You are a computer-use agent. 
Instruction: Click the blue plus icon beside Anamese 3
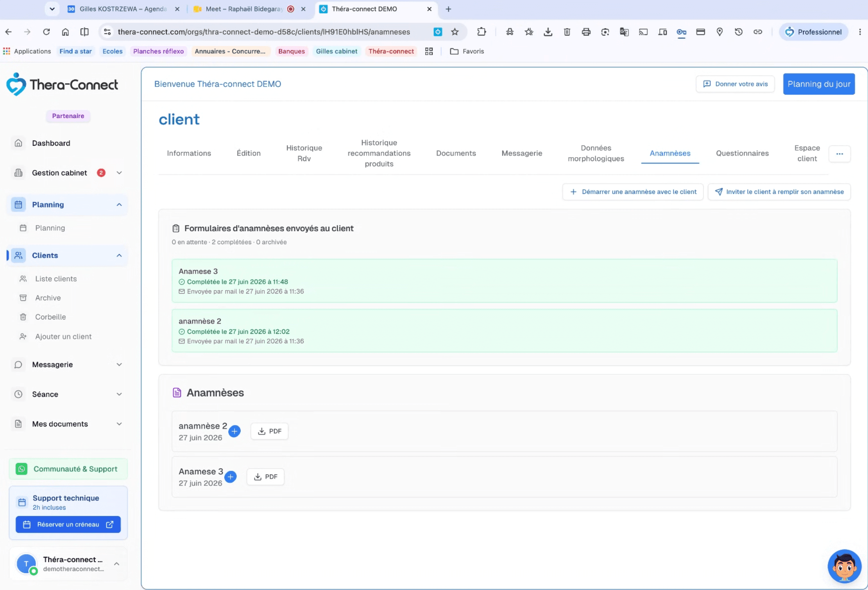click(x=231, y=477)
